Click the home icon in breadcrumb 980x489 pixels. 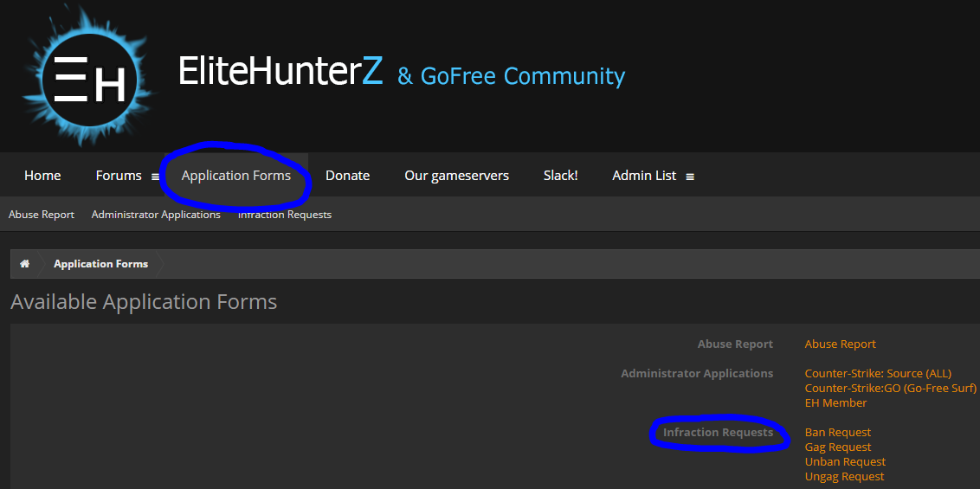[24, 264]
